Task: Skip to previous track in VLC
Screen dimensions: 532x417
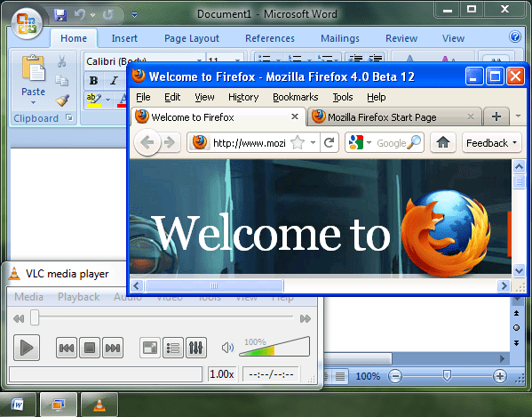Action: click(x=67, y=348)
